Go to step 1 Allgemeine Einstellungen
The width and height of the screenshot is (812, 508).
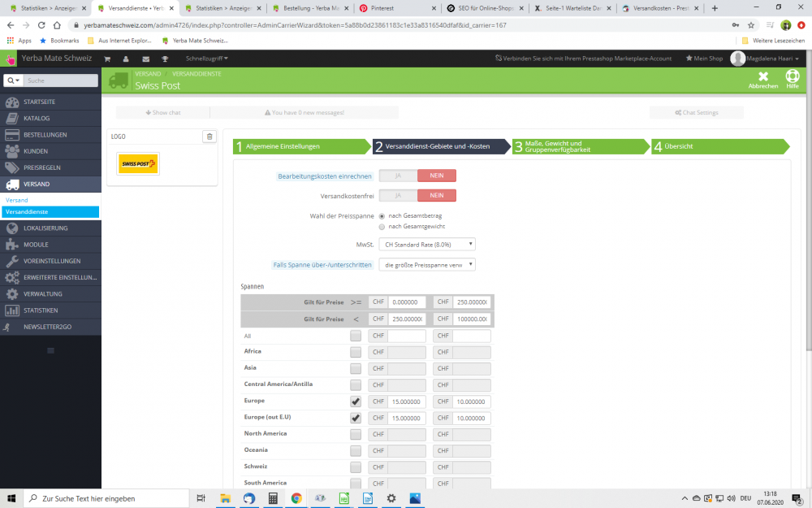pyautogui.click(x=302, y=146)
